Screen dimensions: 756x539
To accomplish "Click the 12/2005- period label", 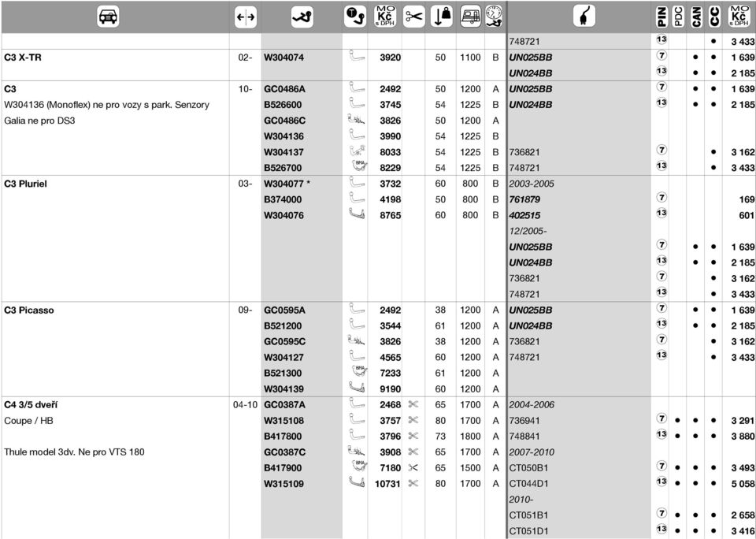I will 528,231.
